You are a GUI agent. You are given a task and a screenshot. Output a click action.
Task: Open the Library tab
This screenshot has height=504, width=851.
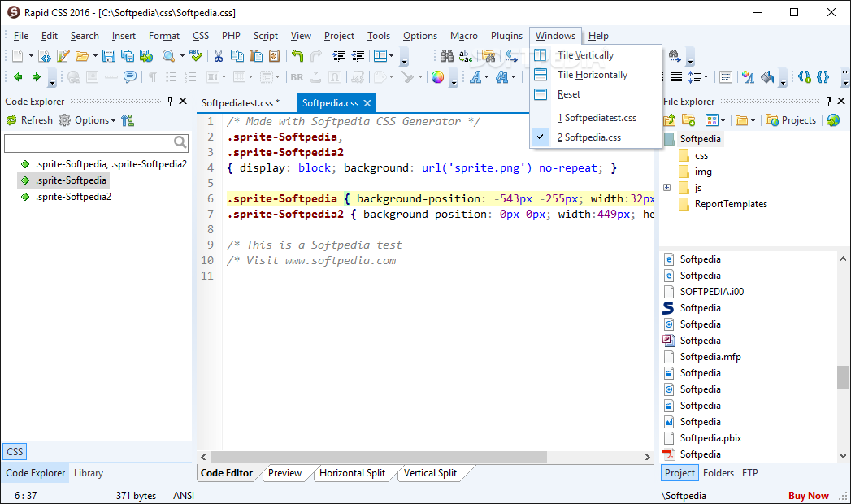(89, 473)
